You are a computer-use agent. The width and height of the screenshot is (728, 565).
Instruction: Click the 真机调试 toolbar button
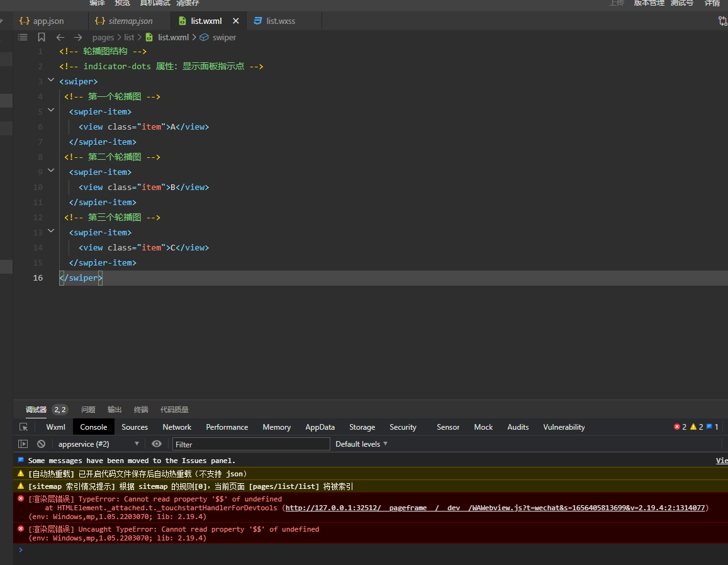coord(155,3)
